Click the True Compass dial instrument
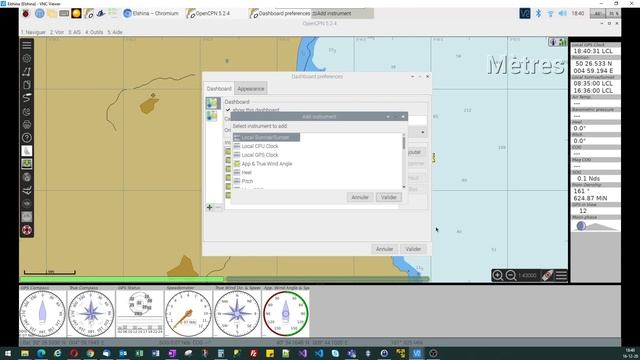 click(x=91, y=313)
